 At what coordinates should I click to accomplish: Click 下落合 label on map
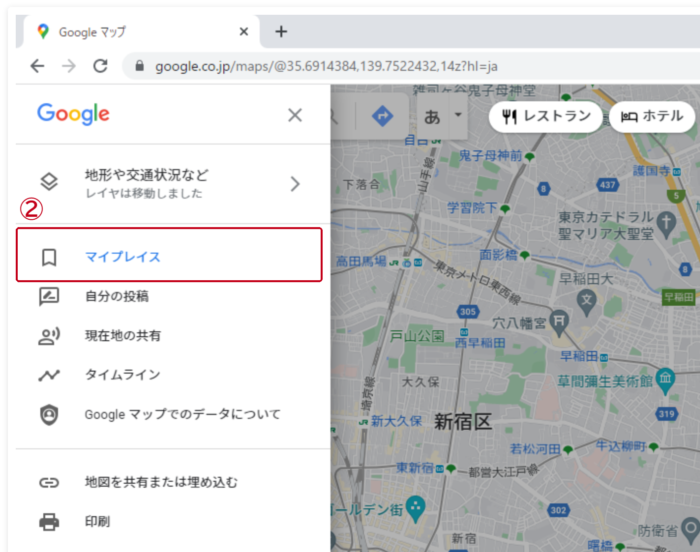click(x=362, y=184)
